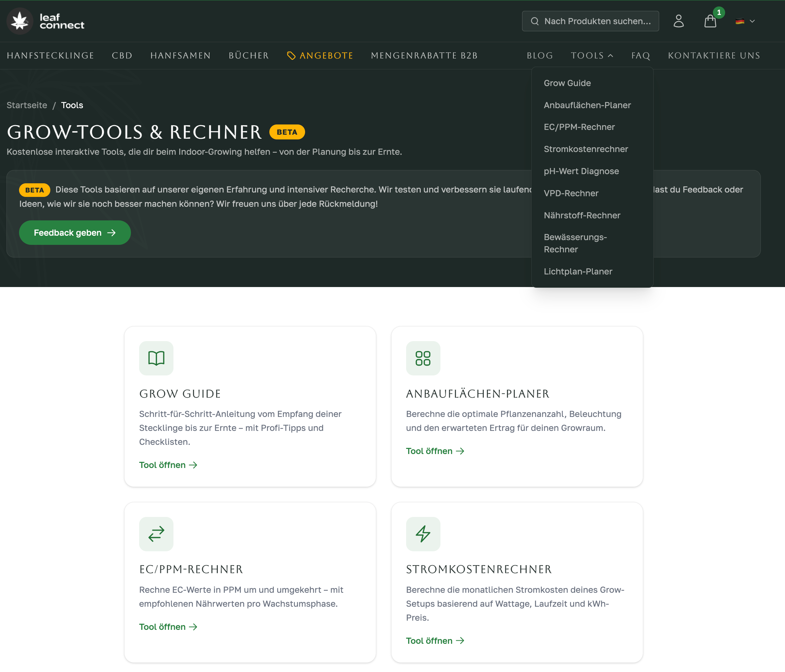This screenshot has width=785, height=672.
Task: Choose pH-Wert Diagnose from the menu
Action: point(581,171)
